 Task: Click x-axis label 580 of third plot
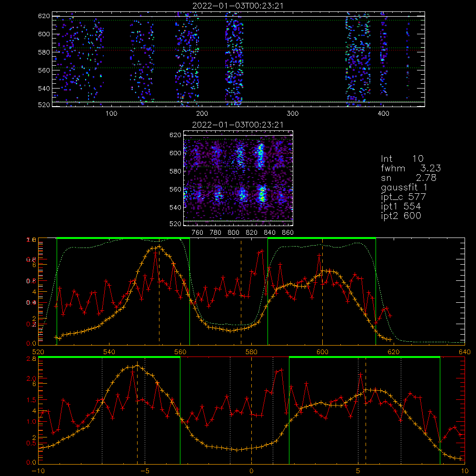coord(251,352)
